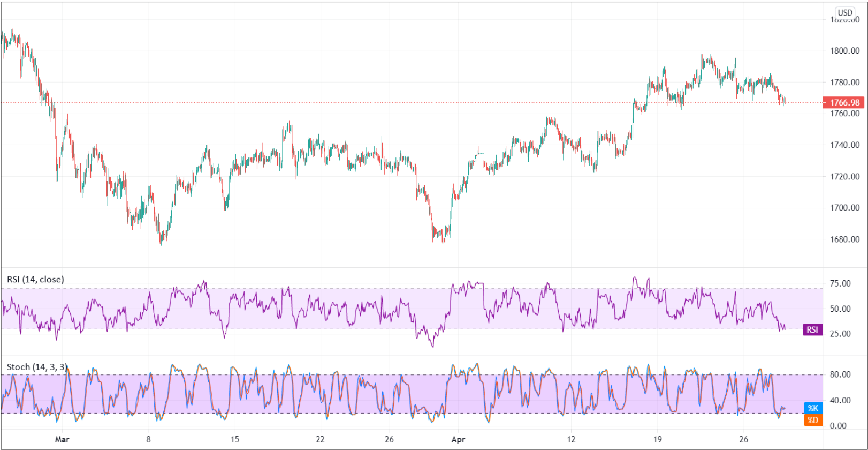Click the 15 date label on time axis
The height and width of the screenshot is (450, 868).
tap(234, 439)
